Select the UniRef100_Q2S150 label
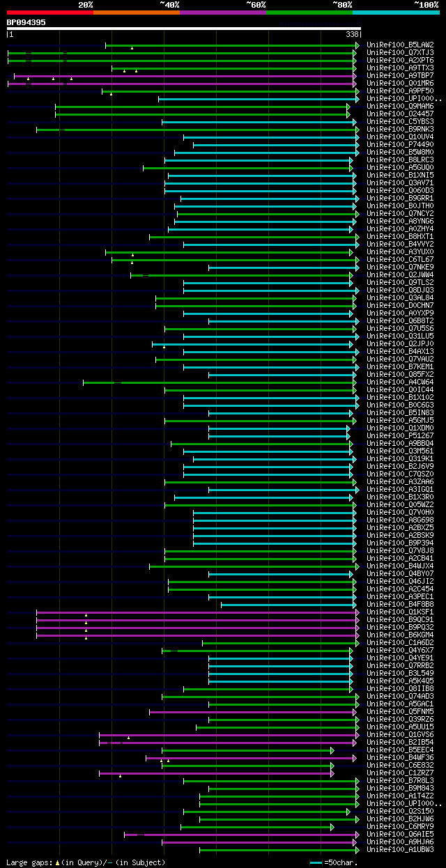The width and height of the screenshot is (446, 868). [x=400, y=812]
